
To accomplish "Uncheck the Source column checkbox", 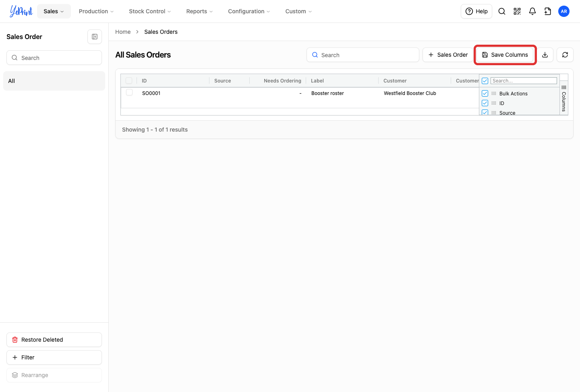I will coord(485,112).
